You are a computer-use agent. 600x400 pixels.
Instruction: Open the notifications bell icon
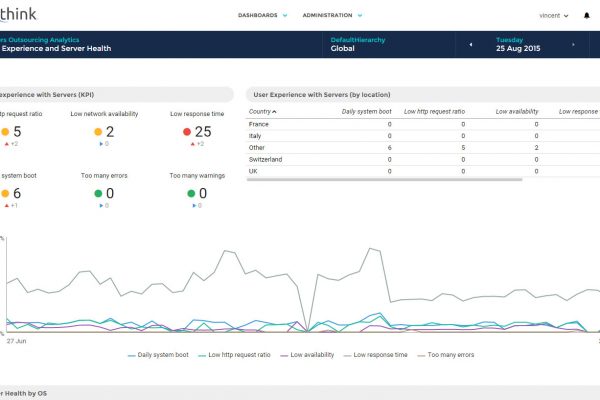click(x=587, y=16)
